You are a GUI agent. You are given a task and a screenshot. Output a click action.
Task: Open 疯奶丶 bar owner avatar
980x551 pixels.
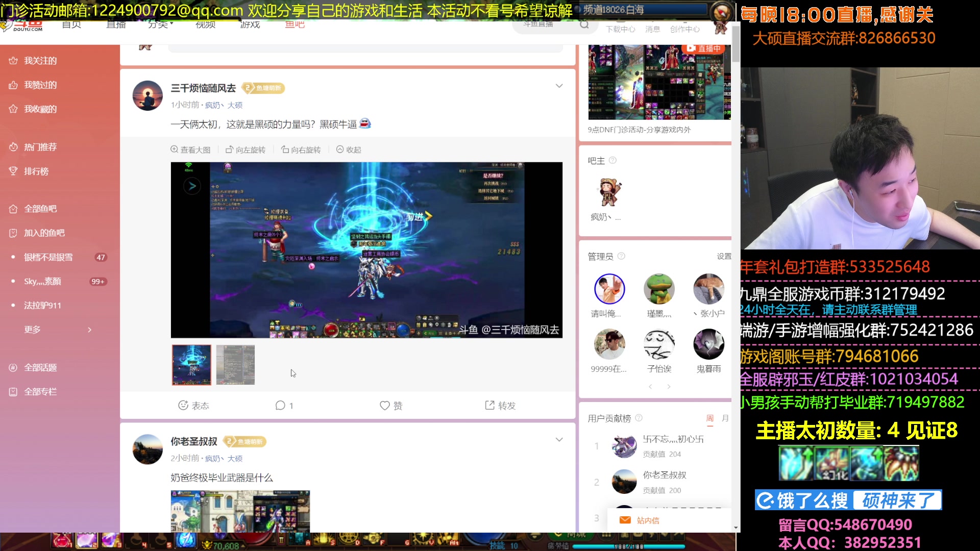point(609,193)
